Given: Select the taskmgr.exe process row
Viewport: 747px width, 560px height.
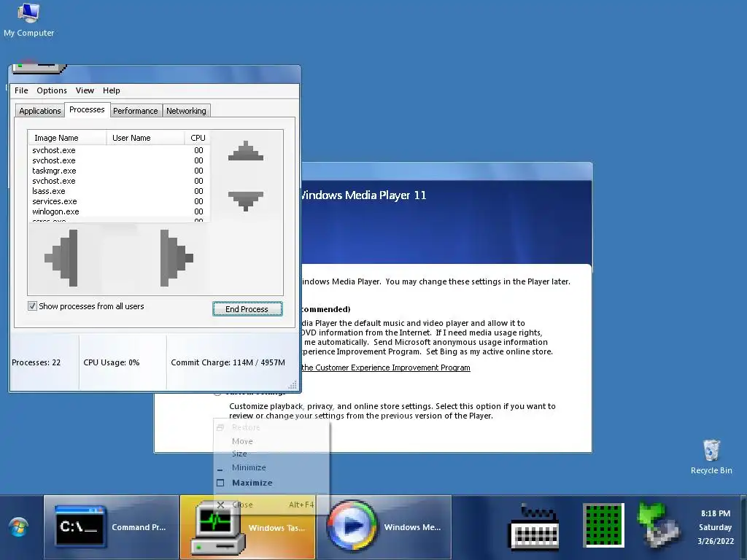Looking at the screenshot, I should [x=119, y=171].
